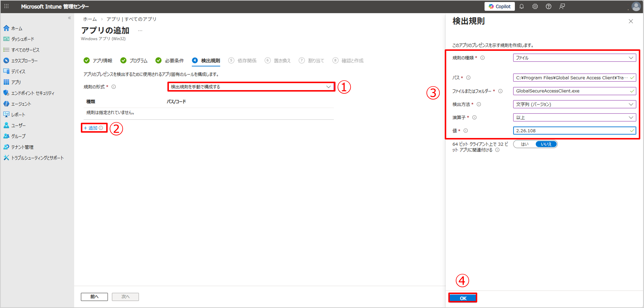644x308 pixels.
Task: Select はい for 32-bit app association
Action: point(524,144)
